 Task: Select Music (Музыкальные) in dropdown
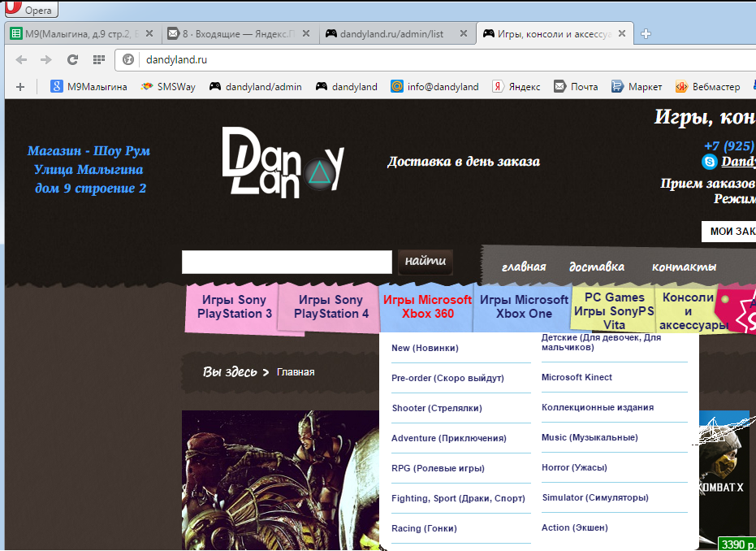pos(590,437)
